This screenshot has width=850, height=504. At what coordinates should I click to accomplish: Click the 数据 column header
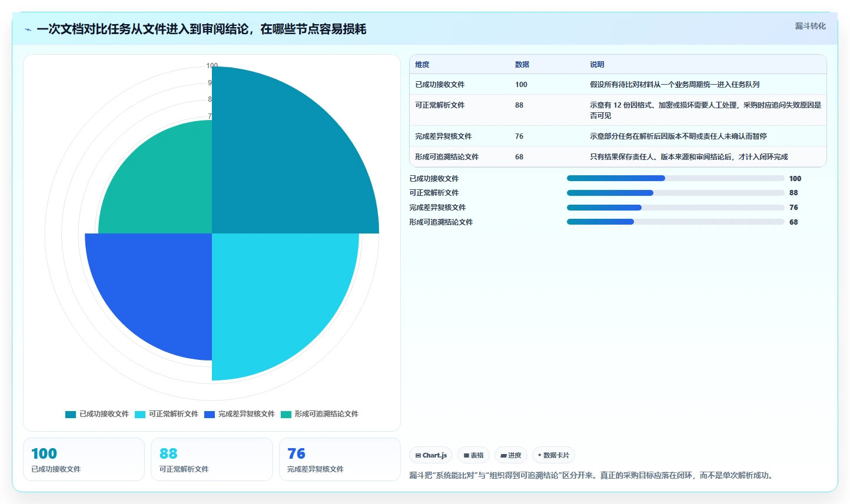click(x=522, y=65)
